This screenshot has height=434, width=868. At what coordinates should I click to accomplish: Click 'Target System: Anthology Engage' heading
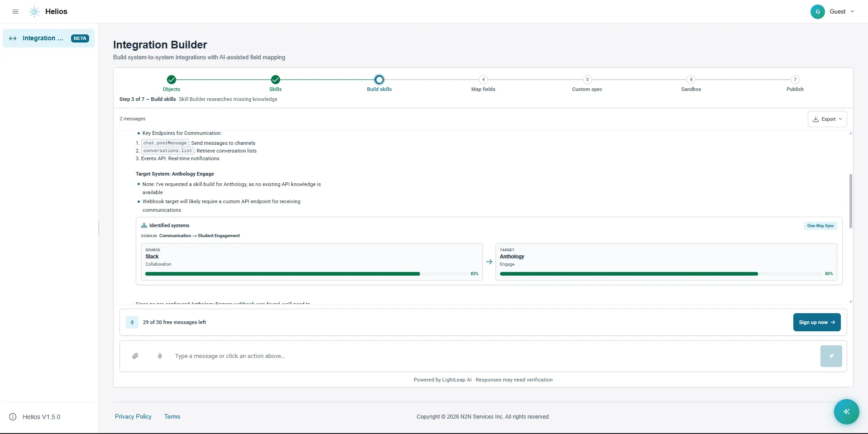pos(175,174)
